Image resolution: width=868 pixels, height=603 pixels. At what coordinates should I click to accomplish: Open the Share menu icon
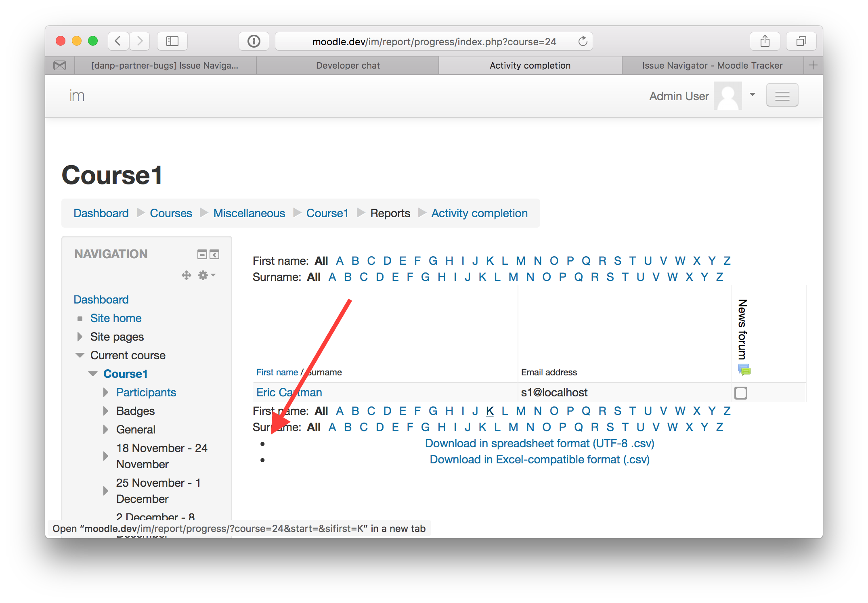(x=765, y=41)
